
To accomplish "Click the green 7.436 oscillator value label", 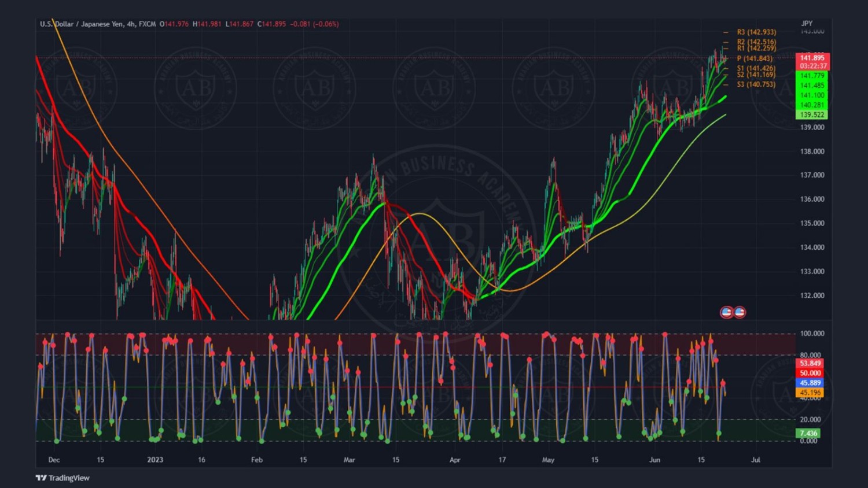I will [x=808, y=433].
